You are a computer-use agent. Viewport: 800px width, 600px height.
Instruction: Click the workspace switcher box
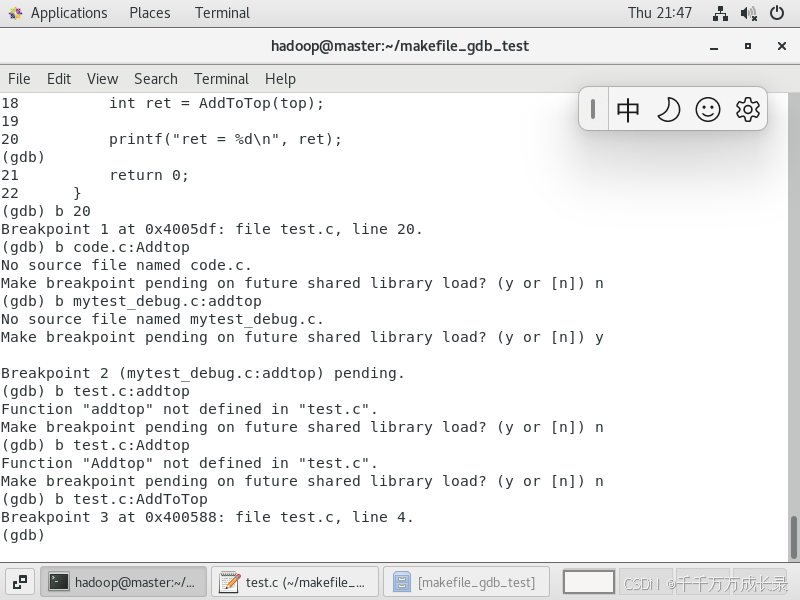588,582
